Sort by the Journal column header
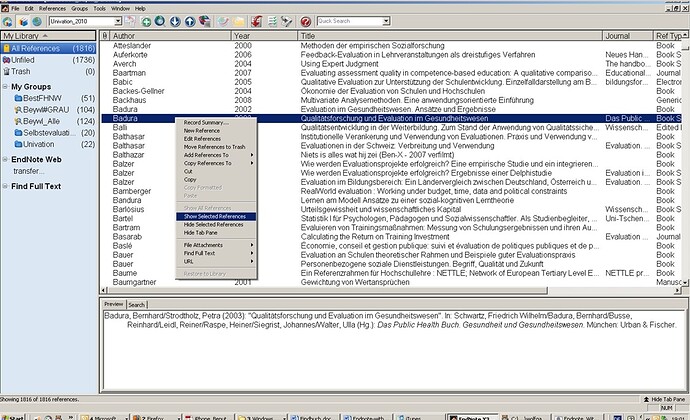The width and height of the screenshot is (690, 420). [628, 36]
